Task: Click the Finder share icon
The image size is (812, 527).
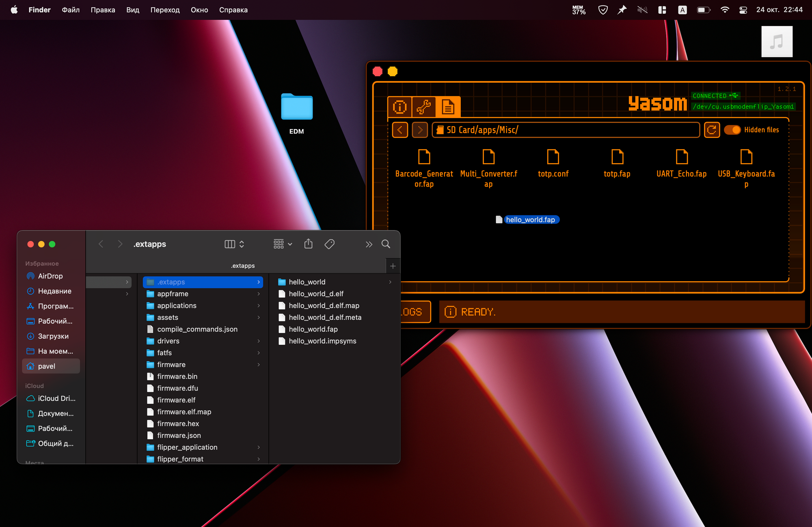Action: 308,244
